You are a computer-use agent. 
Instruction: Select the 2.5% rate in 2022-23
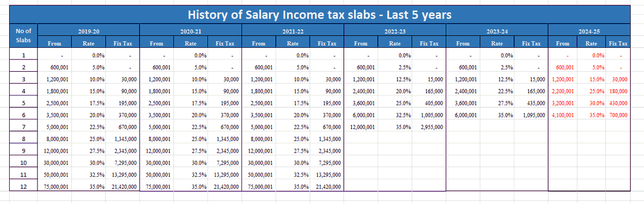(x=405, y=68)
